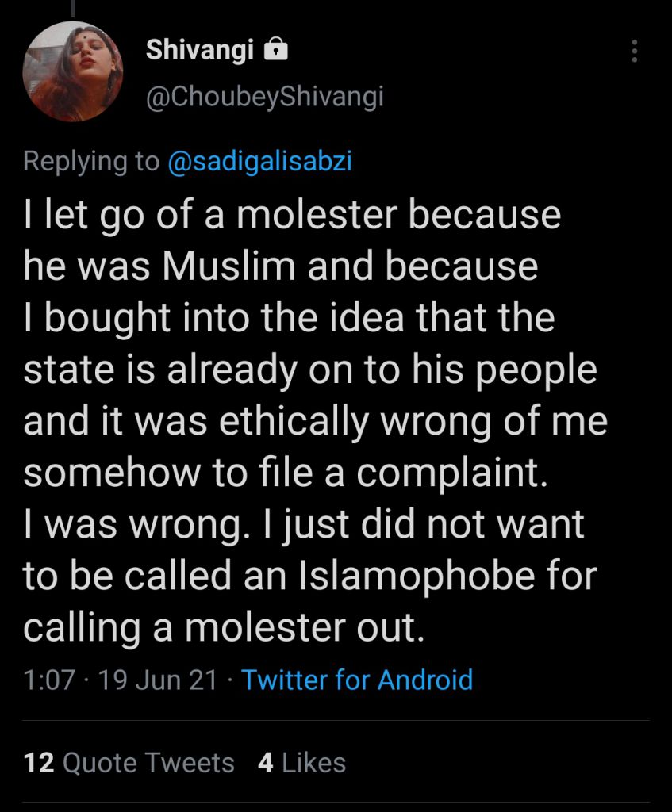
Task: Open Shivangi's profile picture
Action: click(x=72, y=71)
